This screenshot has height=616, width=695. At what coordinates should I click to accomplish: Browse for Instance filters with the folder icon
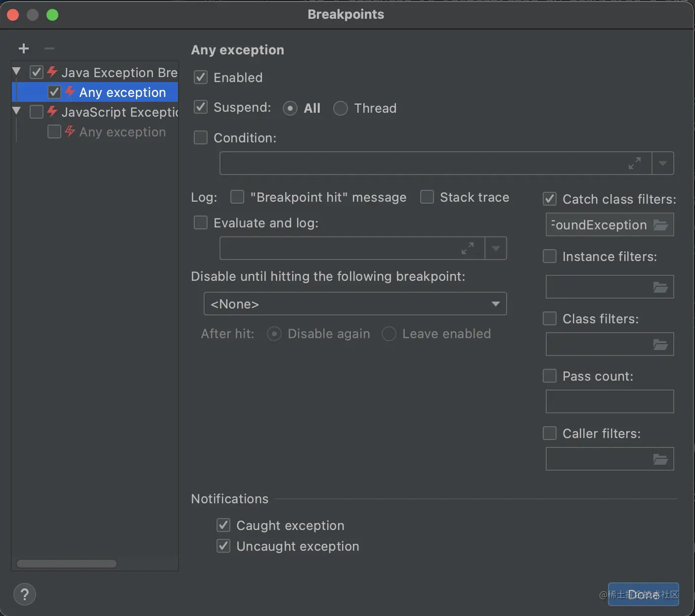(661, 287)
